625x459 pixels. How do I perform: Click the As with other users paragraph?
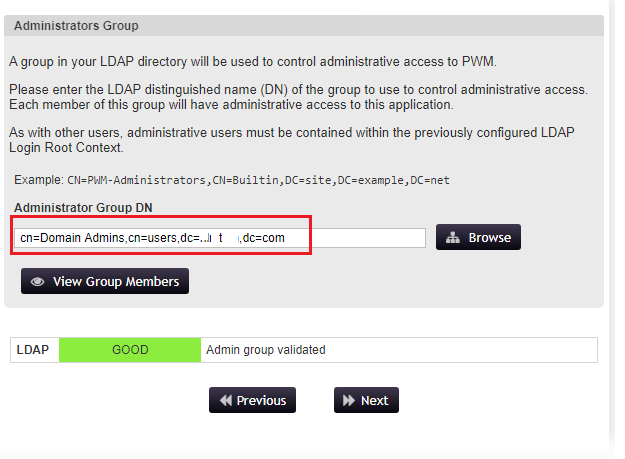tap(292, 140)
